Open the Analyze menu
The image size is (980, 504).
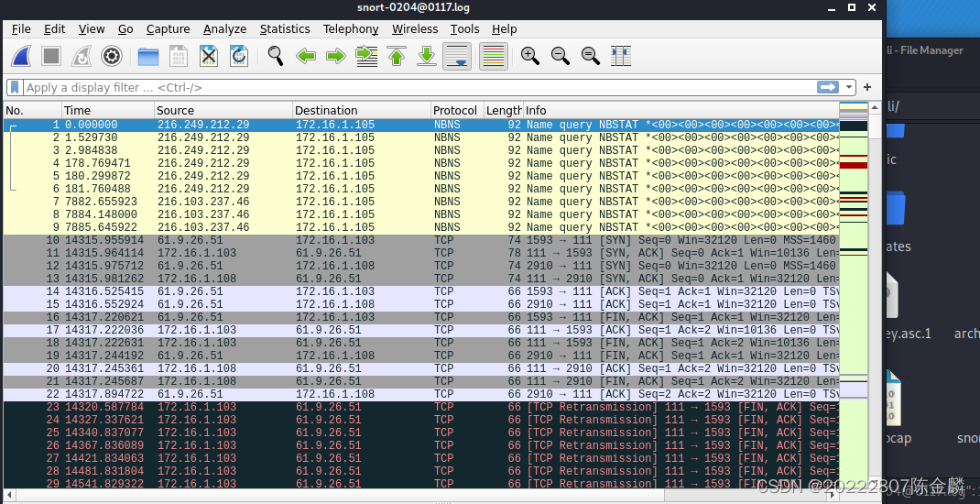coord(224,28)
